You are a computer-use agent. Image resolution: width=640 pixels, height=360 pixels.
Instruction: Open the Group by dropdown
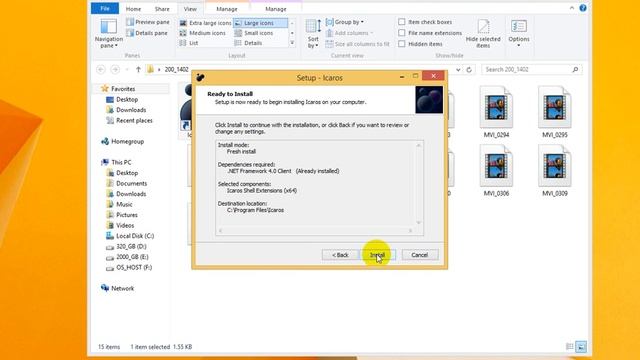pyautogui.click(x=345, y=22)
